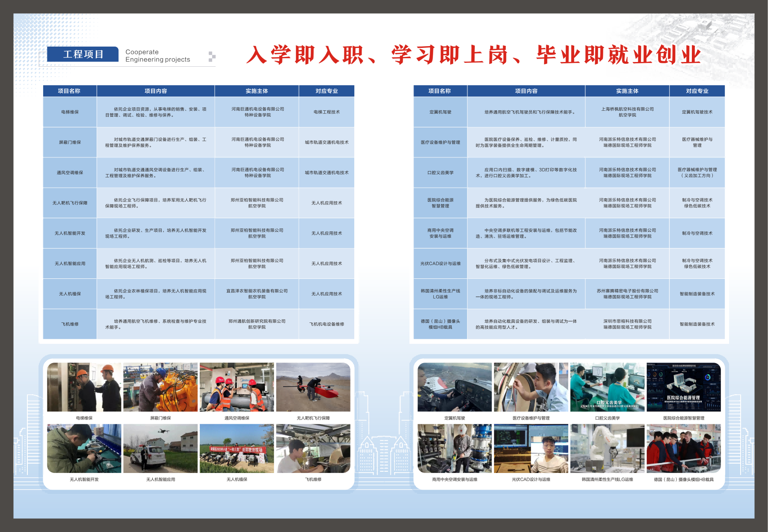
Task: Select the 宜昌泽农智能农机装备有限公司 table cell
Action: (x=257, y=294)
